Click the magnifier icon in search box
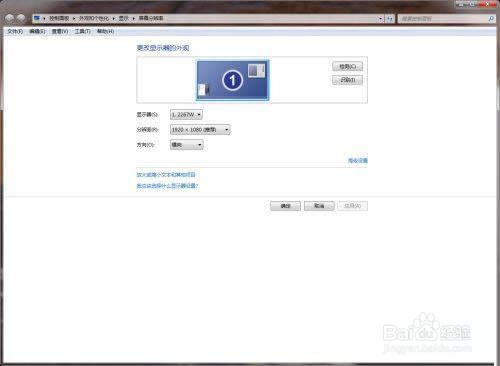Screen dimensions: 500x366 tap(491, 19)
